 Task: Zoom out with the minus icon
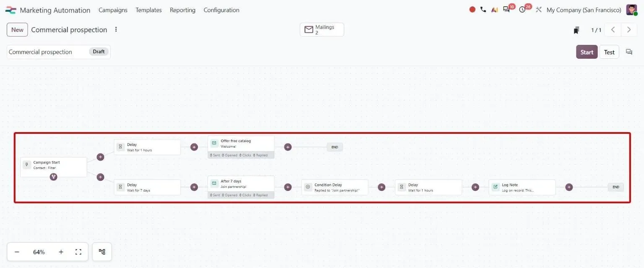(17, 252)
